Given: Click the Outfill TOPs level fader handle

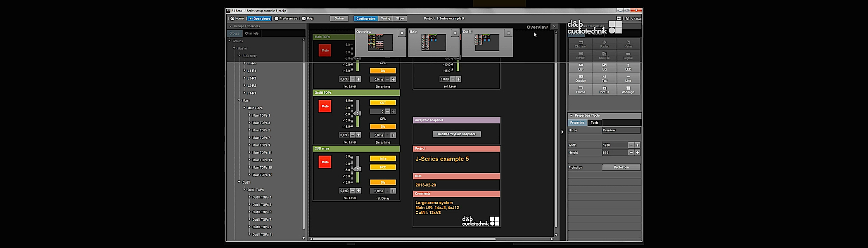Looking at the screenshot, I should click(357, 113).
